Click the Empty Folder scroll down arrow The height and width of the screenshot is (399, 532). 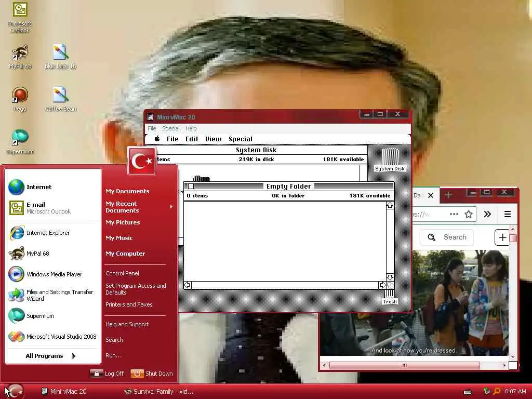(390, 277)
